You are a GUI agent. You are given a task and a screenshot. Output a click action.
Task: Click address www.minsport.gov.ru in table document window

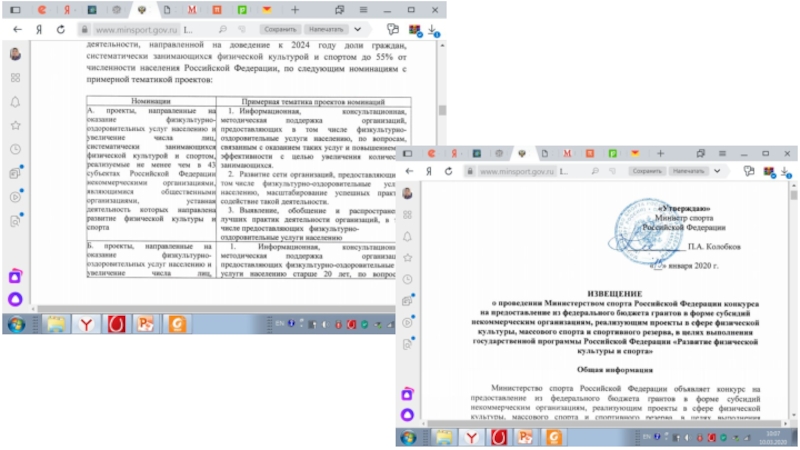click(x=136, y=30)
